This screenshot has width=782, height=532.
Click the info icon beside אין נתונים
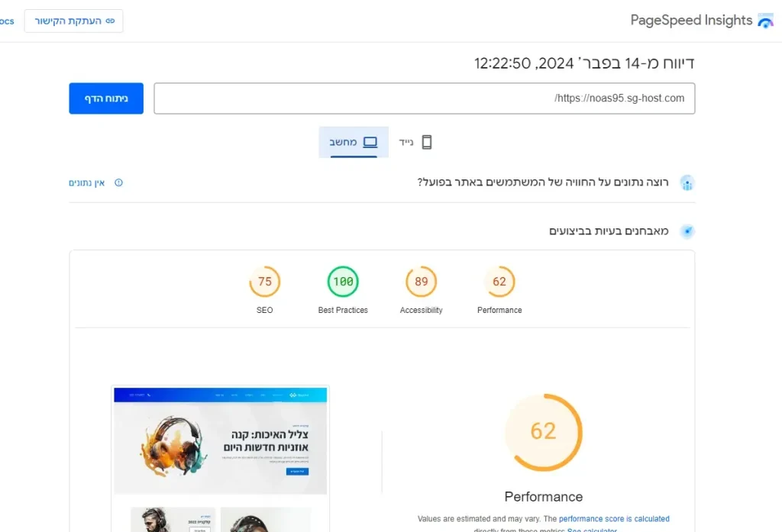click(118, 182)
